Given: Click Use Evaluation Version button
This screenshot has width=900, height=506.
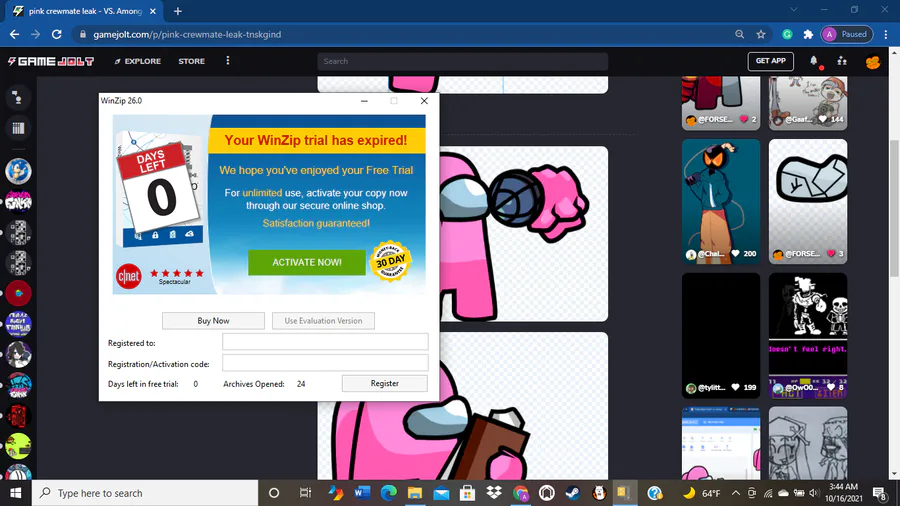Looking at the screenshot, I should (x=323, y=321).
